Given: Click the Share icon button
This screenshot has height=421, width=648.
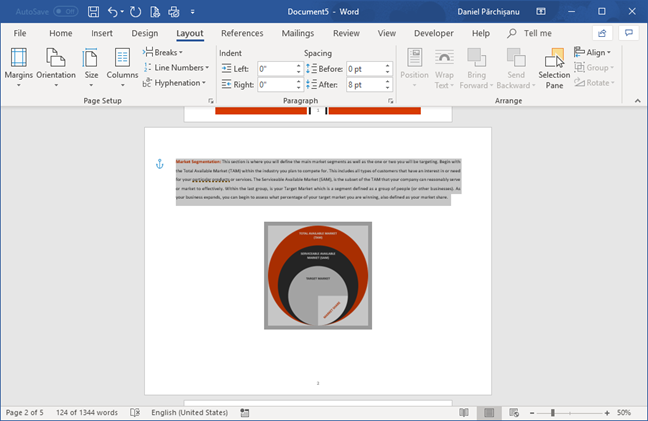Looking at the screenshot, I should (602, 33).
